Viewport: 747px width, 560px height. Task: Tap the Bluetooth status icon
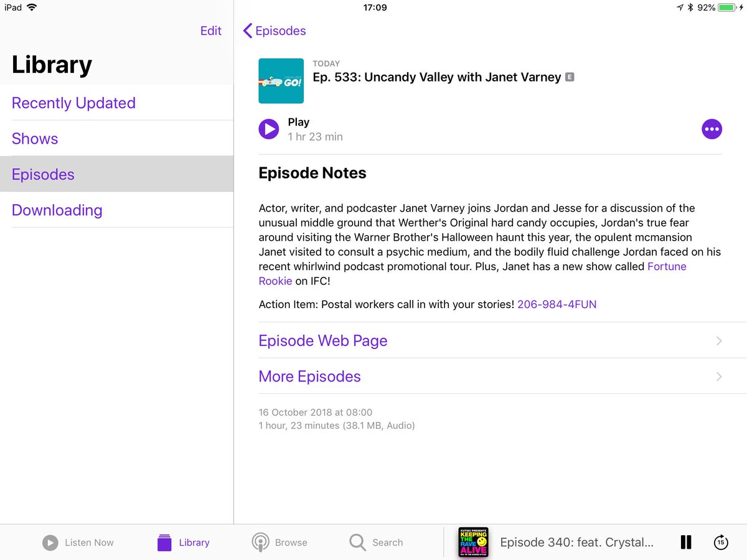(x=690, y=7)
